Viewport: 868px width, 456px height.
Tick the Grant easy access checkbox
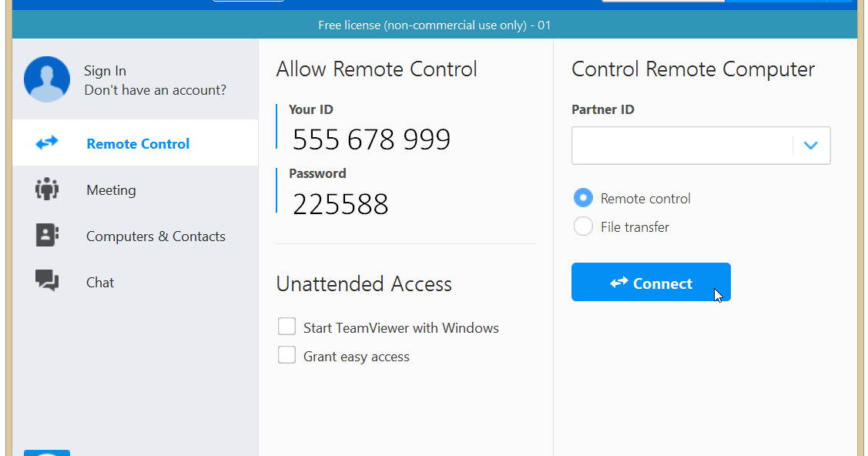click(287, 356)
